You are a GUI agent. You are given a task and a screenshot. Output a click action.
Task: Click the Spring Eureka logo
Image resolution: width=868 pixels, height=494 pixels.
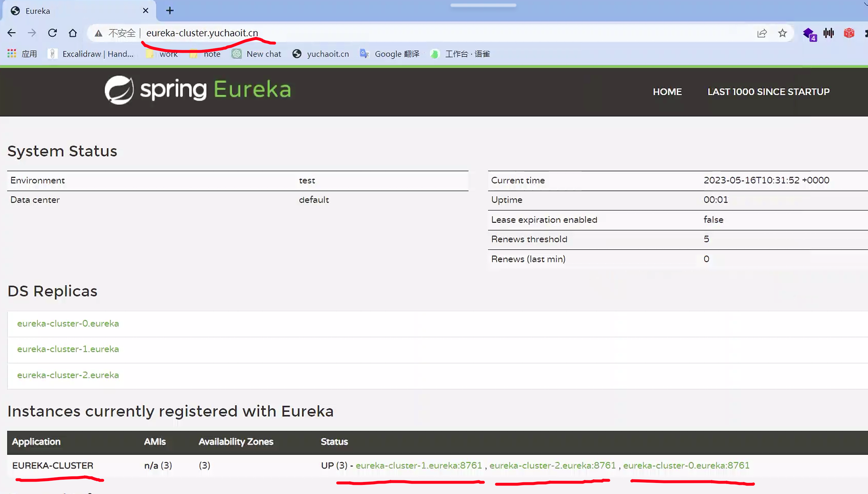point(198,90)
